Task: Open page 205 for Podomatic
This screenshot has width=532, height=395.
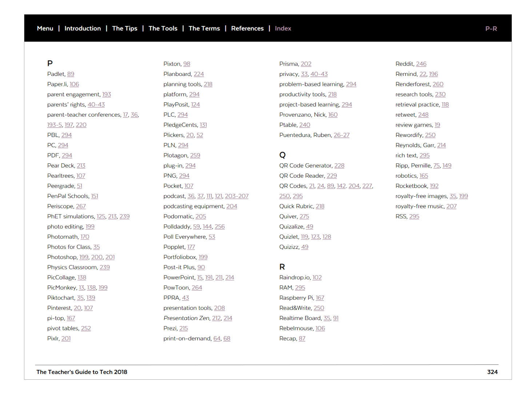Action: pyautogui.click(x=201, y=216)
